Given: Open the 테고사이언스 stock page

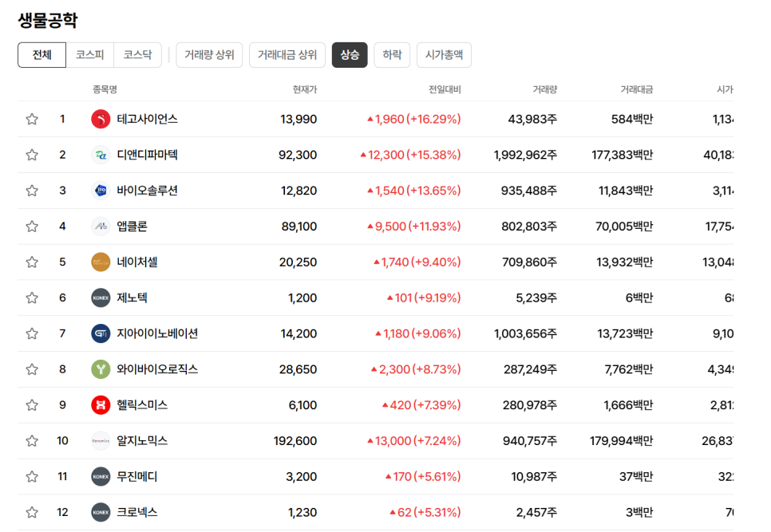Looking at the screenshot, I should [x=147, y=119].
